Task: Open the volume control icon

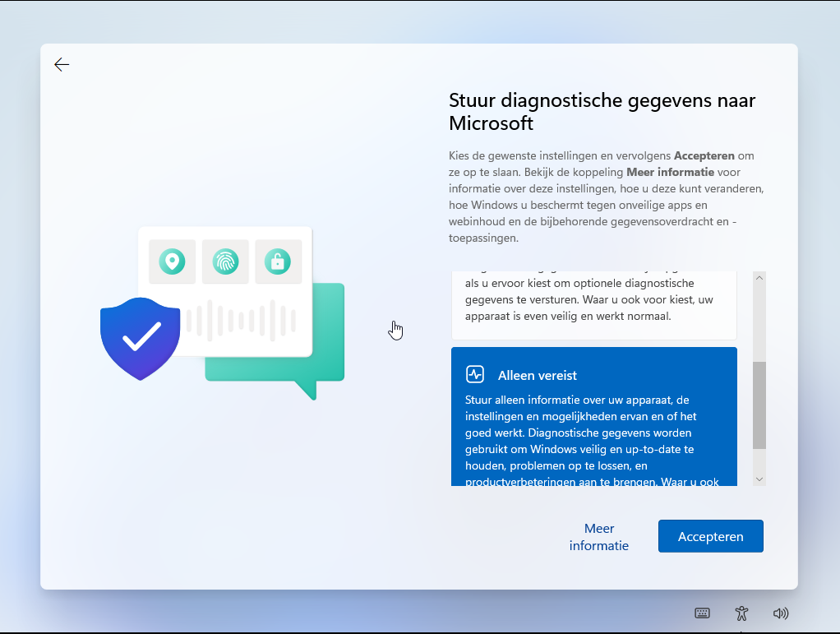Action: click(x=781, y=613)
